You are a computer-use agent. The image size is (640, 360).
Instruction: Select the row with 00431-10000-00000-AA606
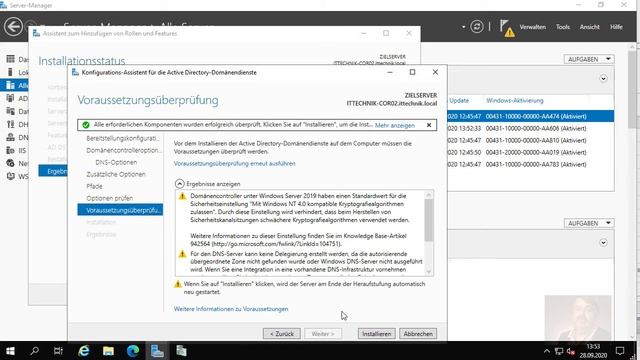point(530,128)
